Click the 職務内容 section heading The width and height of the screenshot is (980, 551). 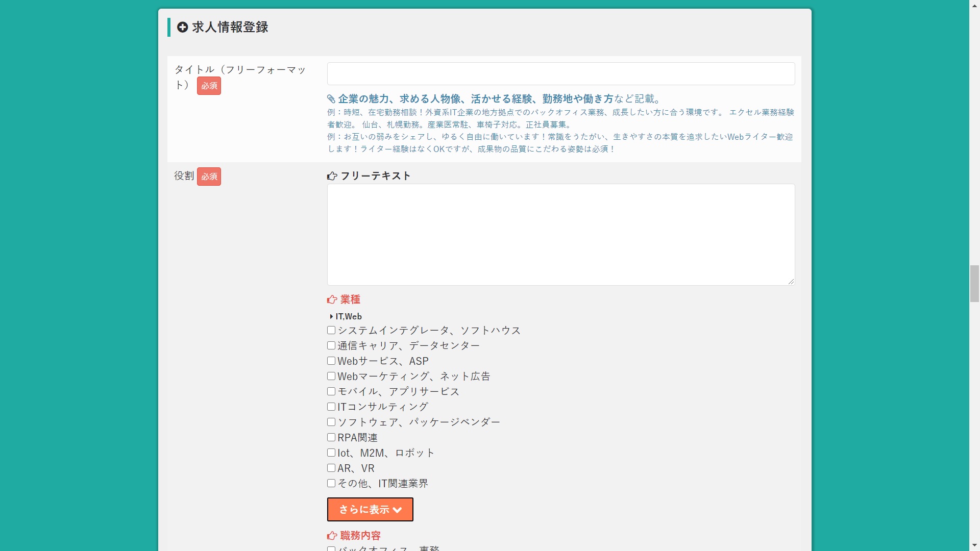360,536
